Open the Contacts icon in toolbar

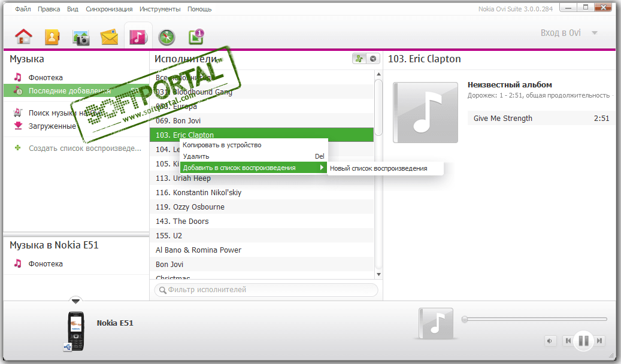point(52,37)
